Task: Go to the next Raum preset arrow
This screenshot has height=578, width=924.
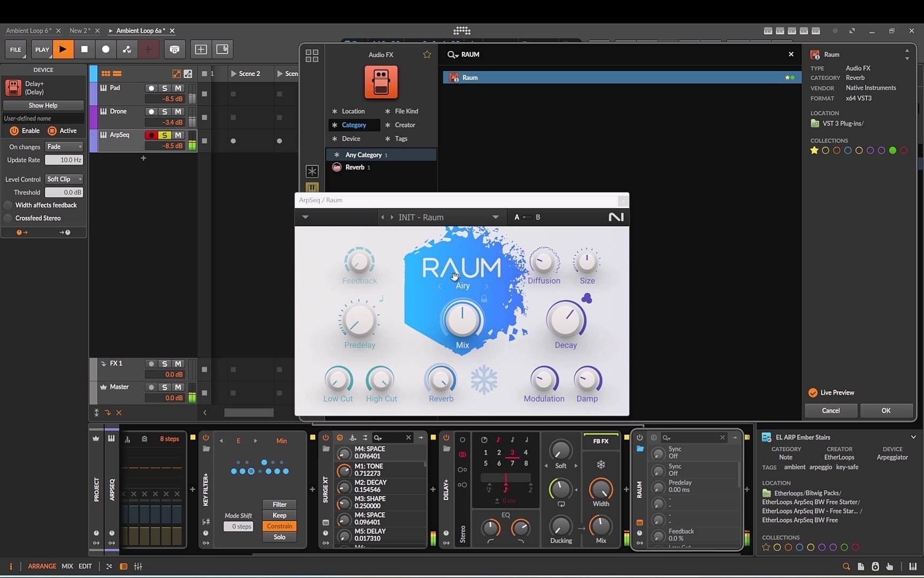Action: click(392, 217)
